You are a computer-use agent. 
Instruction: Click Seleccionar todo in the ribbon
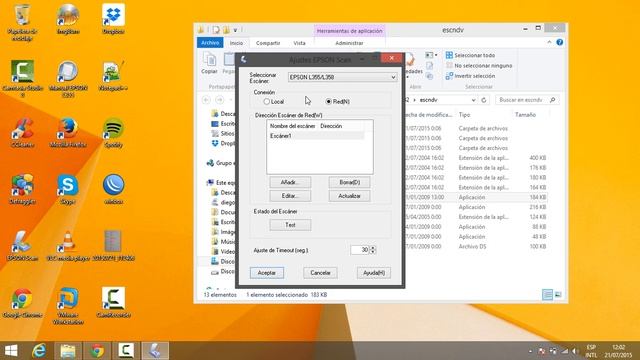click(x=470, y=55)
